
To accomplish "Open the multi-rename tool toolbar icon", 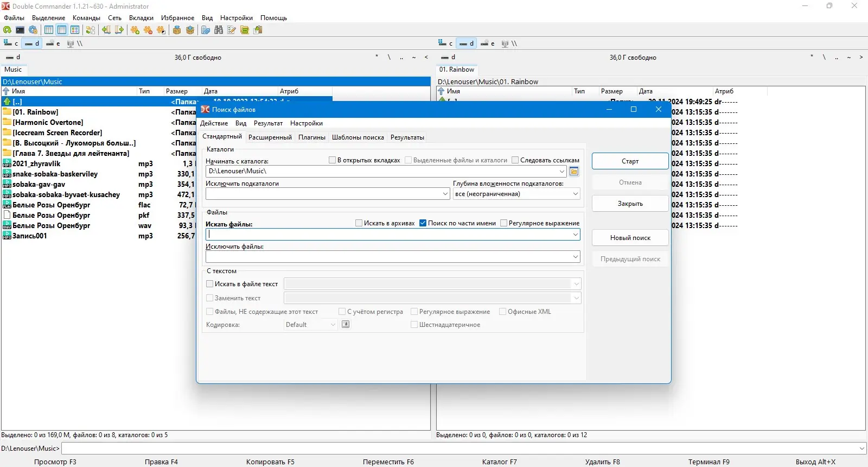I will (206, 30).
